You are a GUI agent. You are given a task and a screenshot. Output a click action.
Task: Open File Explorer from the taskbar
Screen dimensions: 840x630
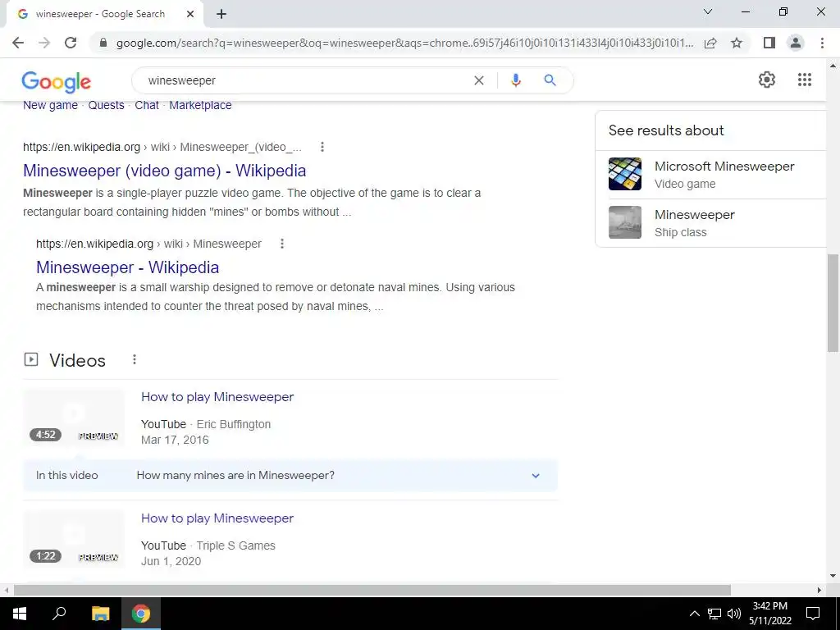(100, 614)
